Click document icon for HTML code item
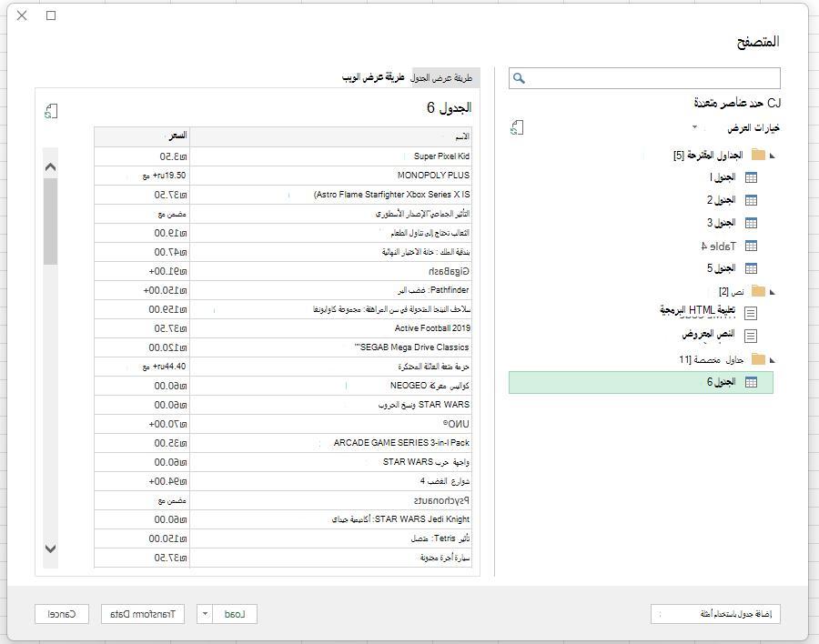This screenshot has width=819, height=644. pyautogui.click(x=751, y=313)
